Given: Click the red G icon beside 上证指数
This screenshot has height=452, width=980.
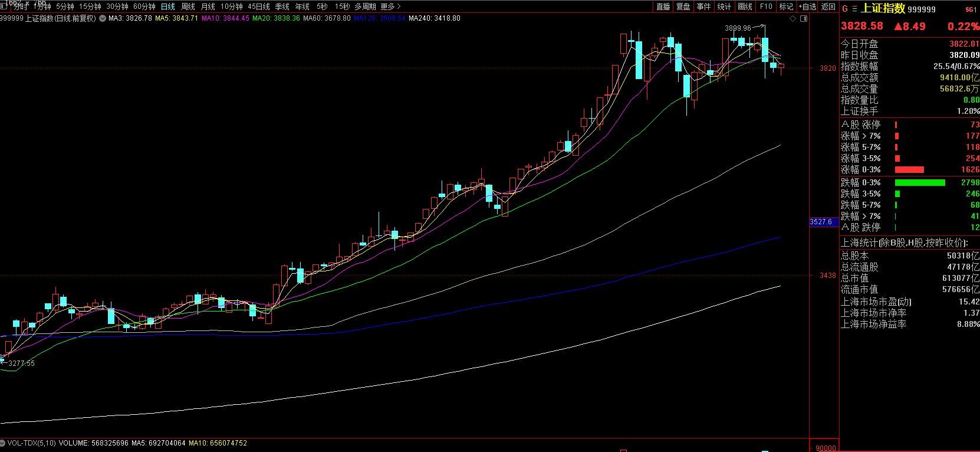Looking at the screenshot, I should (845, 9).
